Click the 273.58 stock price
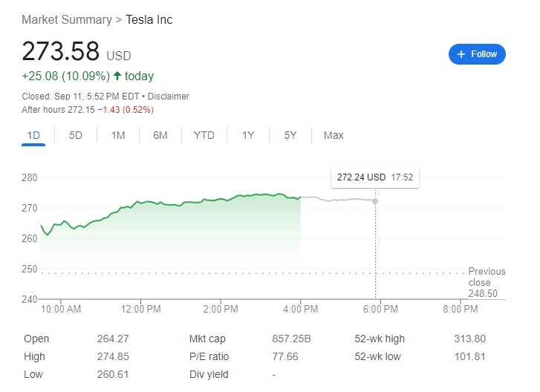The height and width of the screenshot is (392, 540). 60,51
